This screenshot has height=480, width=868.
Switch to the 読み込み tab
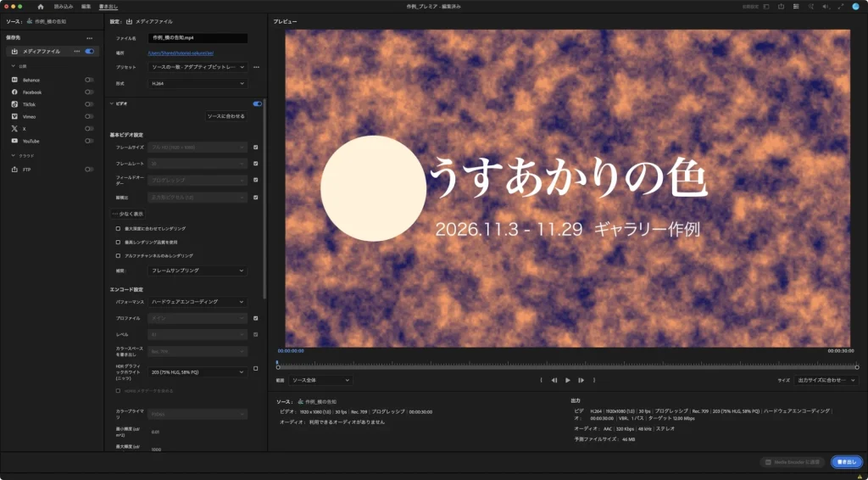pos(64,7)
